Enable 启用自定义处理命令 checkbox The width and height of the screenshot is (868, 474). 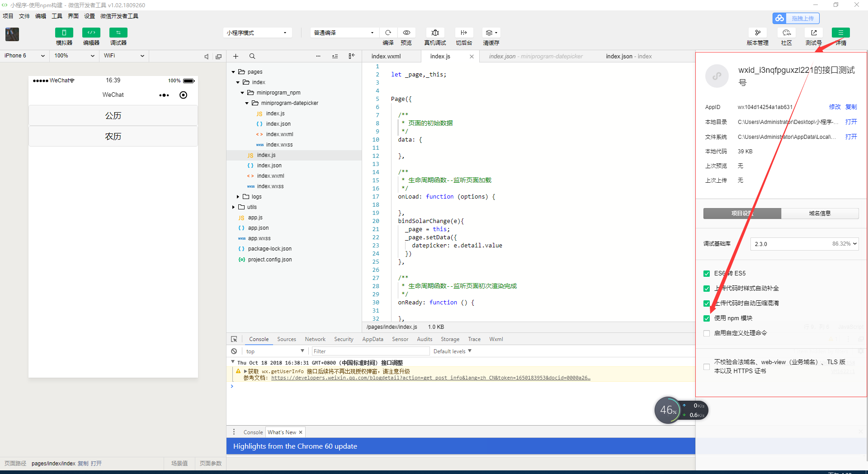(x=707, y=333)
